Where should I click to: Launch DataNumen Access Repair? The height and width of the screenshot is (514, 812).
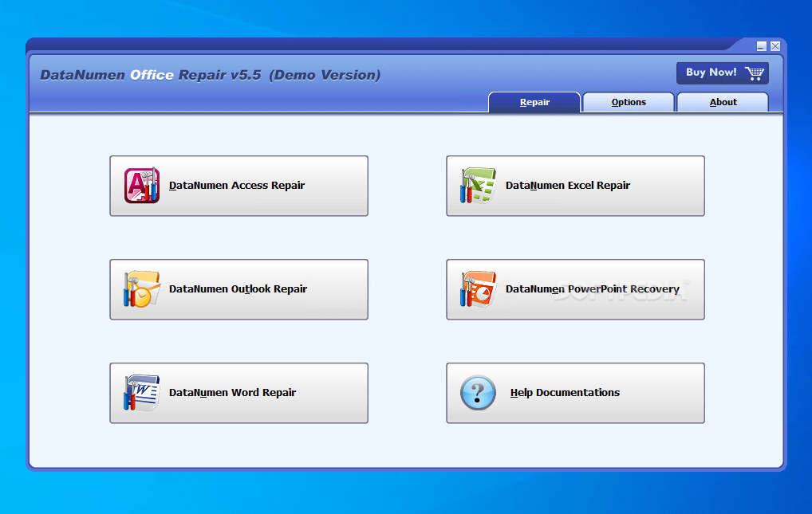(x=238, y=186)
